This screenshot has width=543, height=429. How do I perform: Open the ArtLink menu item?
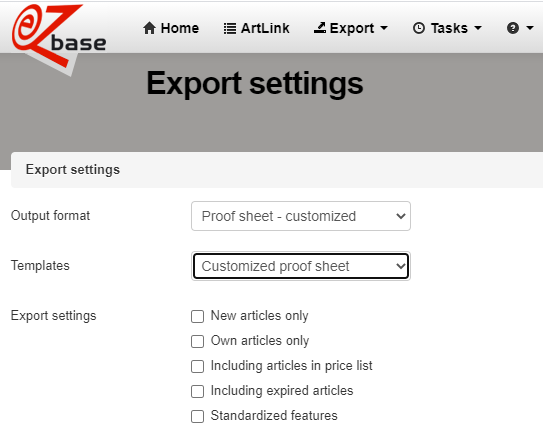click(x=256, y=28)
